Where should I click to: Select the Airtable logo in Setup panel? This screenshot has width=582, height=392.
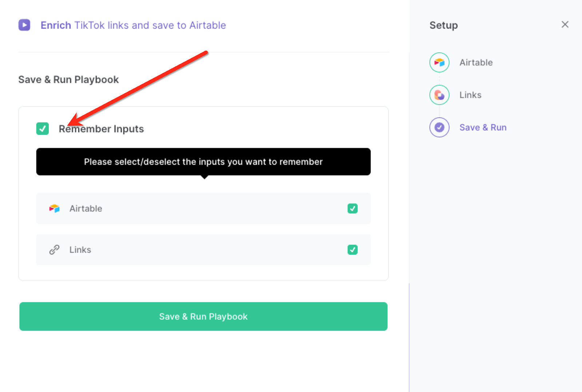click(439, 62)
